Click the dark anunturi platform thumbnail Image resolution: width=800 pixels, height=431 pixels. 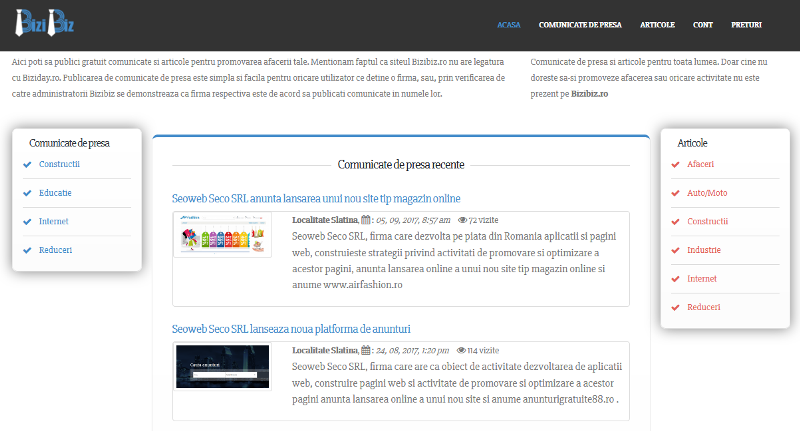[x=222, y=366]
